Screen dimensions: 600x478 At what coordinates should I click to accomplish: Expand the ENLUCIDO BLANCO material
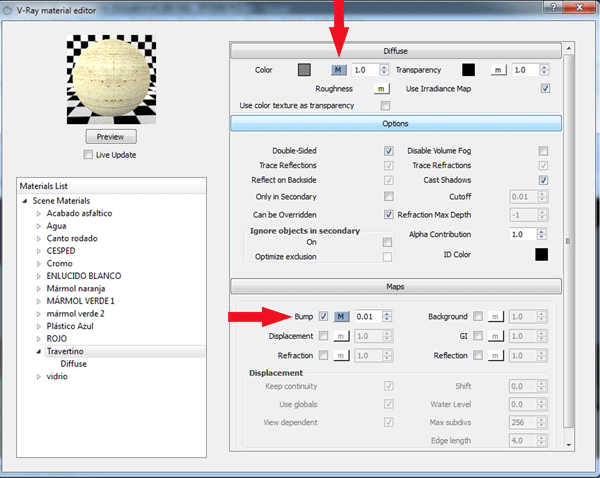39,276
